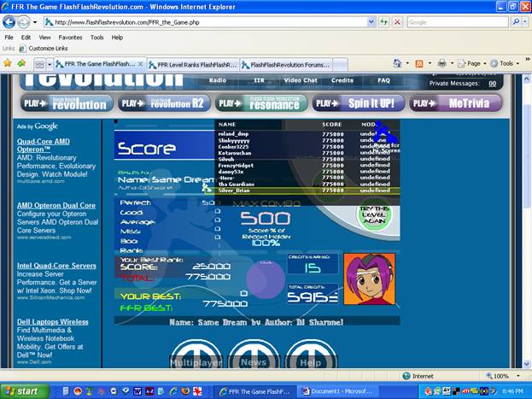
Task: Click the Home page icon
Action: point(397,63)
